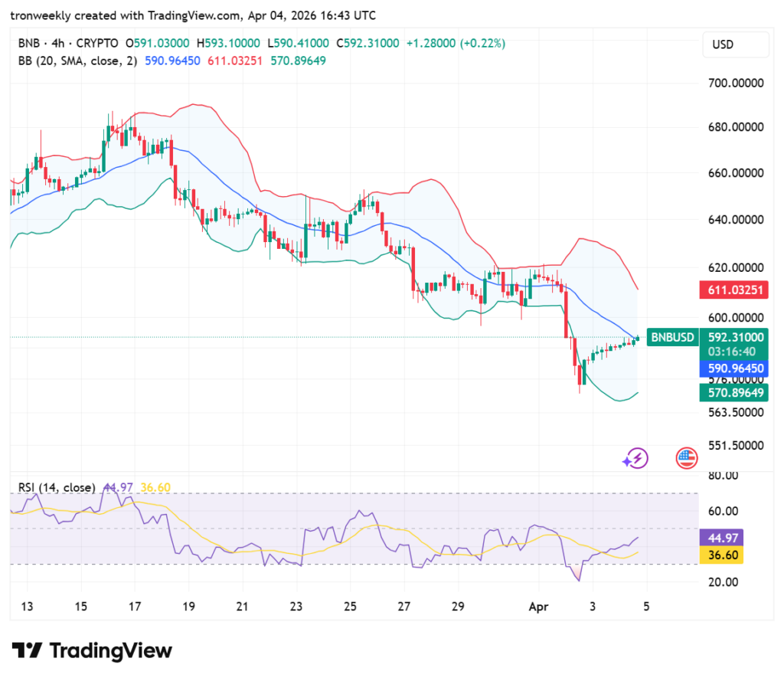Click the yellow 36.60 RSI MA badge

pos(720,555)
